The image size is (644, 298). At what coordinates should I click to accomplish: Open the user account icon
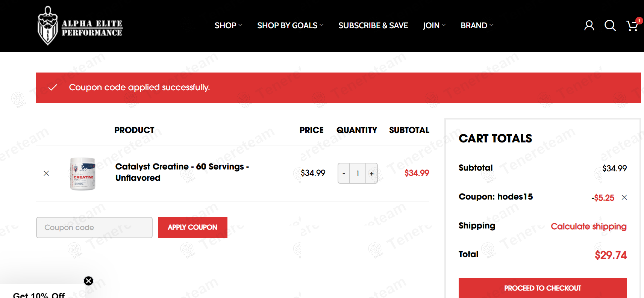[x=589, y=26]
